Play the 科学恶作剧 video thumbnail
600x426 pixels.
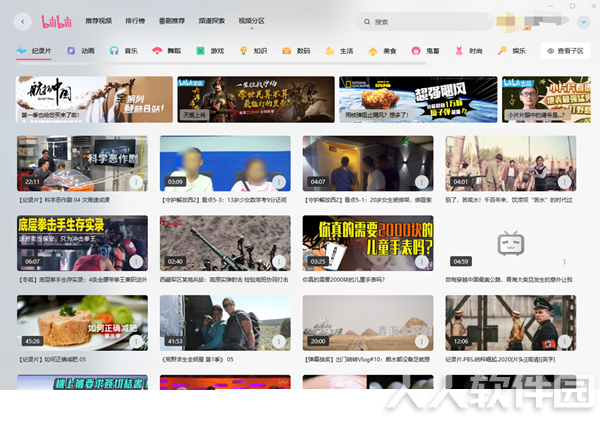coord(82,163)
